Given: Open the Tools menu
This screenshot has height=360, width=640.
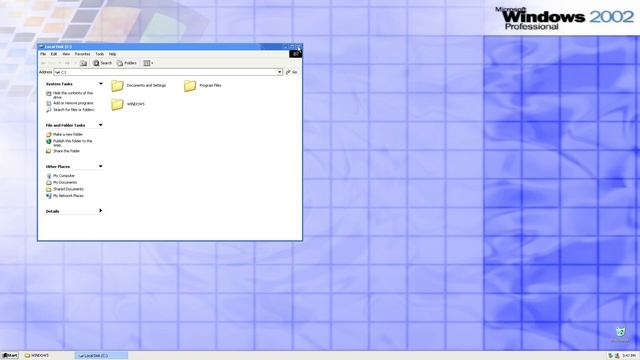Looking at the screenshot, I should point(100,54).
